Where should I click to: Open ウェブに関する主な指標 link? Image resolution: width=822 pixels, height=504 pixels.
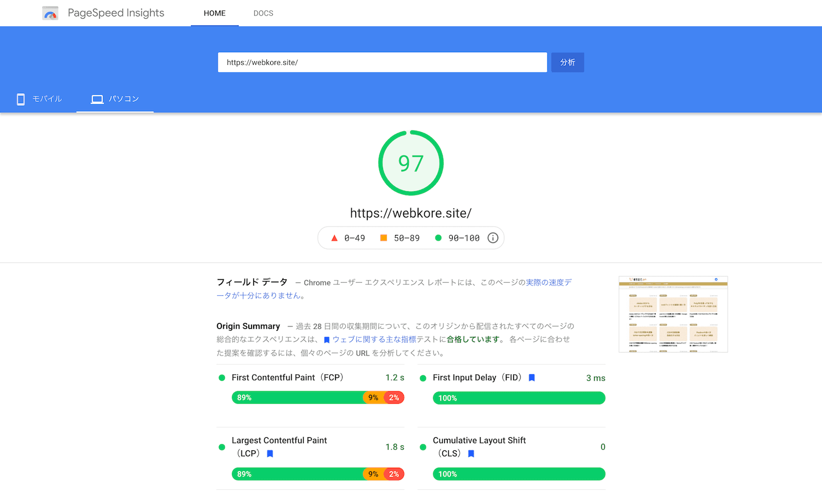pos(374,340)
